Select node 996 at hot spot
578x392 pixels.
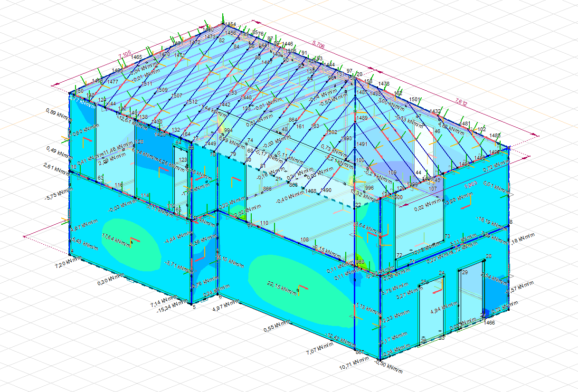(x=370, y=188)
